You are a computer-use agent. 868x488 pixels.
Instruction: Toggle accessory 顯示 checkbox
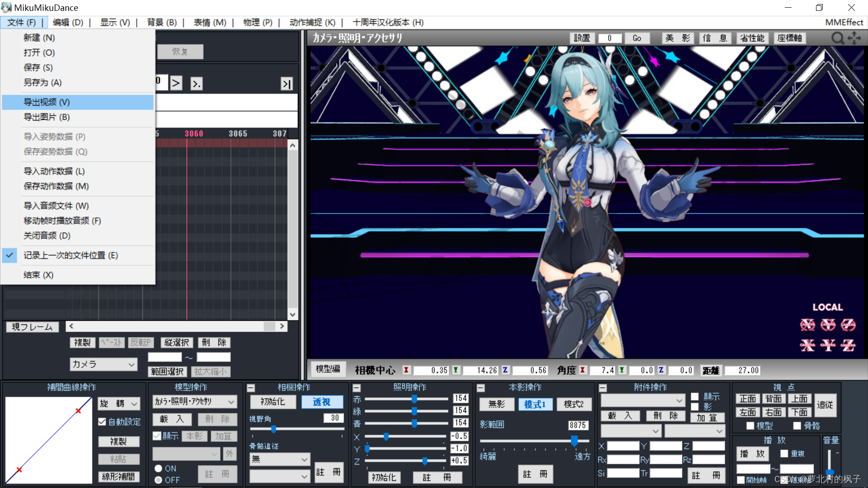click(695, 397)
